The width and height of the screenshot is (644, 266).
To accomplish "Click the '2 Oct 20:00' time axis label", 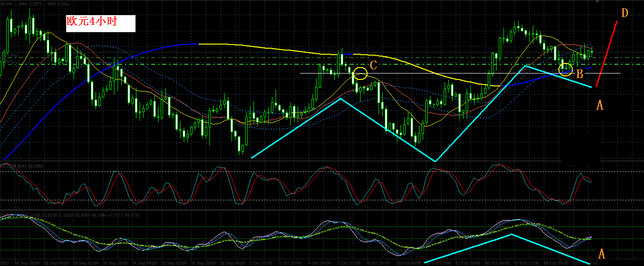I will [x=291, y=263].
